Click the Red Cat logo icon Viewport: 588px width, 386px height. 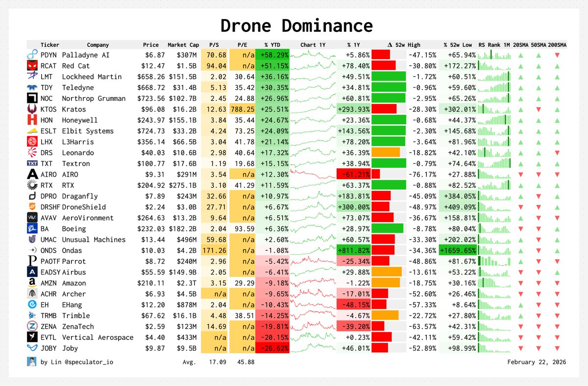point(32,66)
